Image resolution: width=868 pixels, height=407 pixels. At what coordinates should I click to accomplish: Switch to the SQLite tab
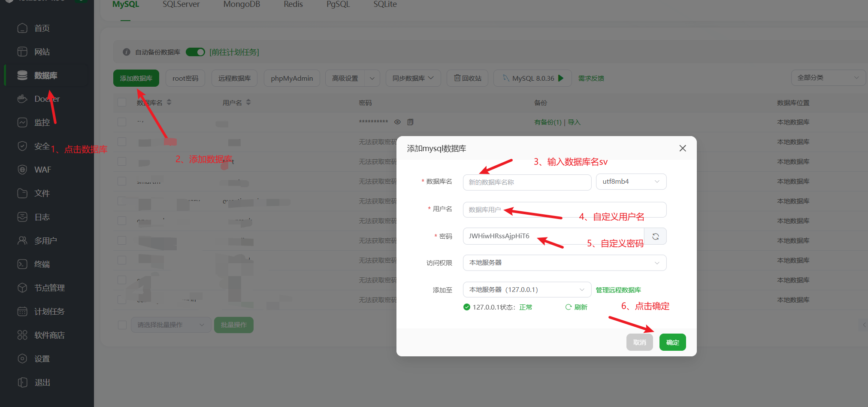point(385,4)
